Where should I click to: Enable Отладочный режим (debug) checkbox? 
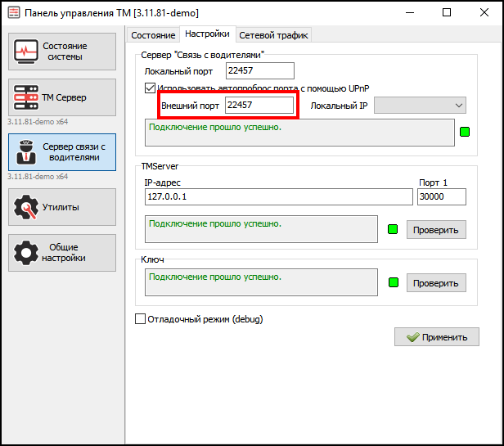pyautogui.click(x=140, y=318)
